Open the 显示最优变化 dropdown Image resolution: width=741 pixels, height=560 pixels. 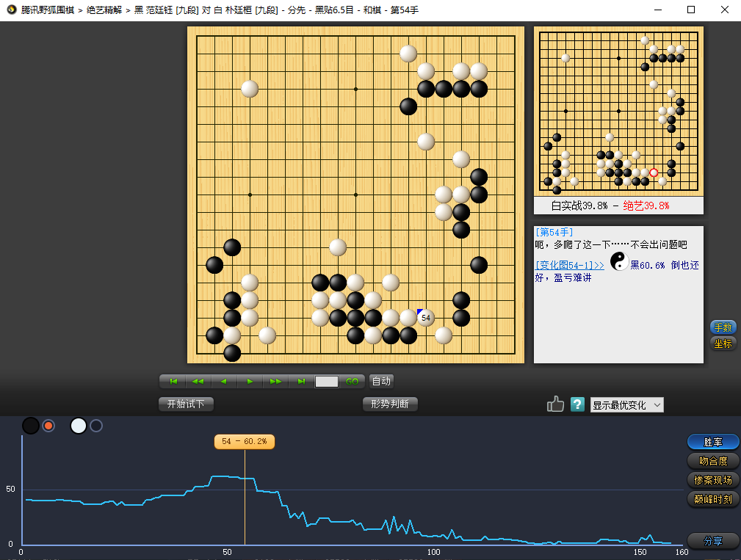click(626, 405)
